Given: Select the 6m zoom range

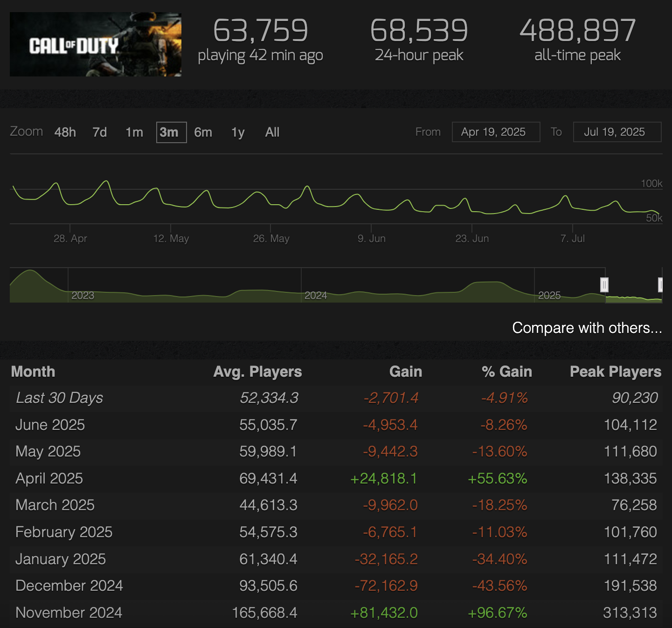Looking at the screenshot, I should pos(203,132).
